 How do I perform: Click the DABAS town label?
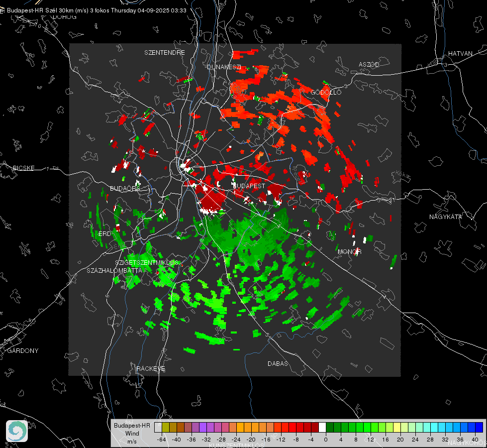[278, 363]
